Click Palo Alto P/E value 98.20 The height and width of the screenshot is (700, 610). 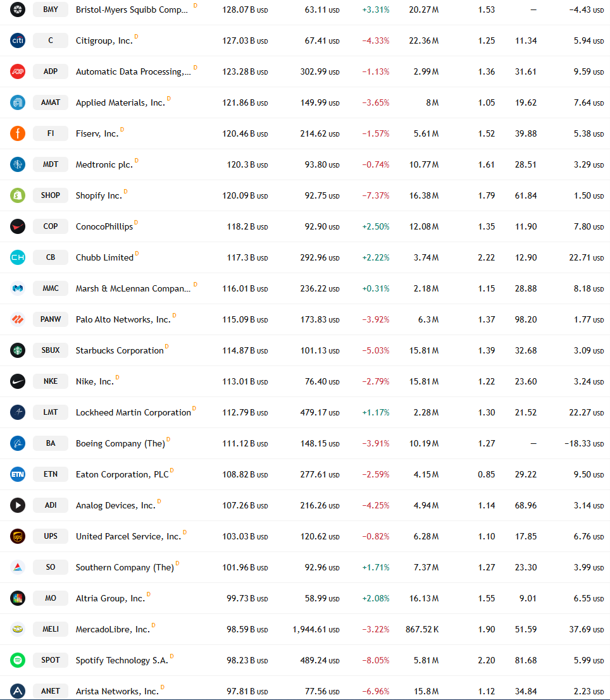coord(526,319)
